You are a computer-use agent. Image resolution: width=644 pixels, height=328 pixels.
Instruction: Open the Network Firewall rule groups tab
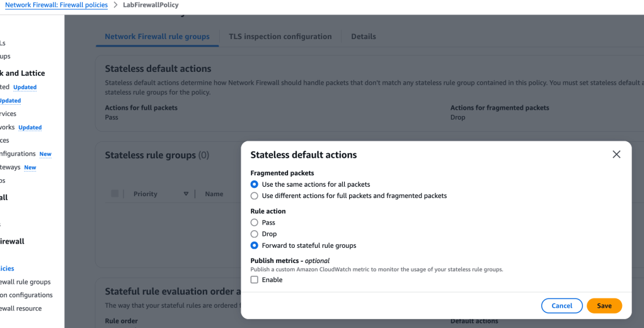tap(157, 37)
